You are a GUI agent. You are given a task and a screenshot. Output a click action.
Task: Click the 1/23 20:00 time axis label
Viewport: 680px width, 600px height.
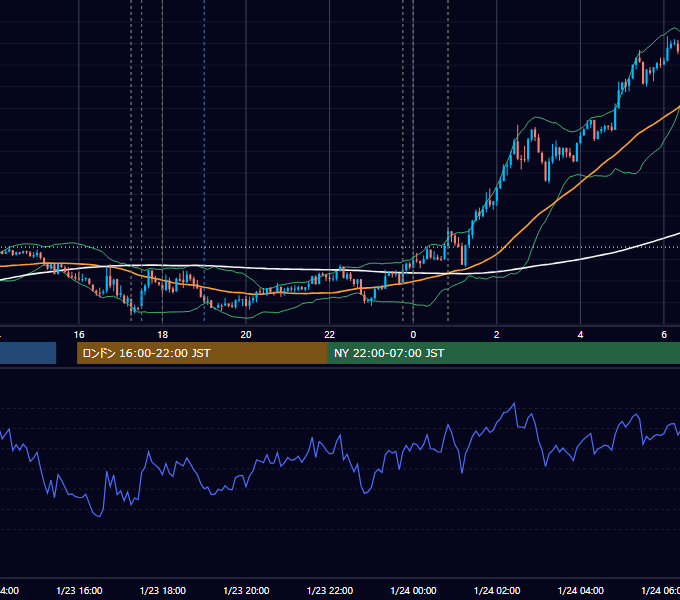[x=246, y=590]
